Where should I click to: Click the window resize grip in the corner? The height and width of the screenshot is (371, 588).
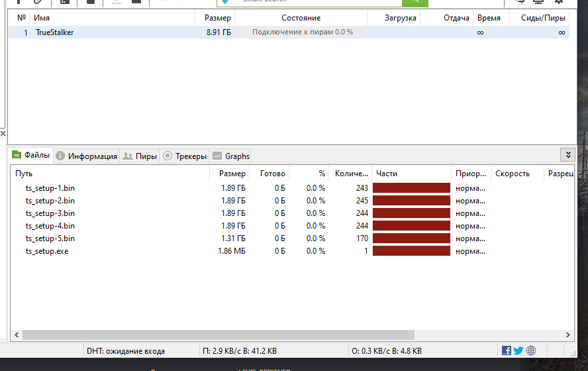click(573, 353)
